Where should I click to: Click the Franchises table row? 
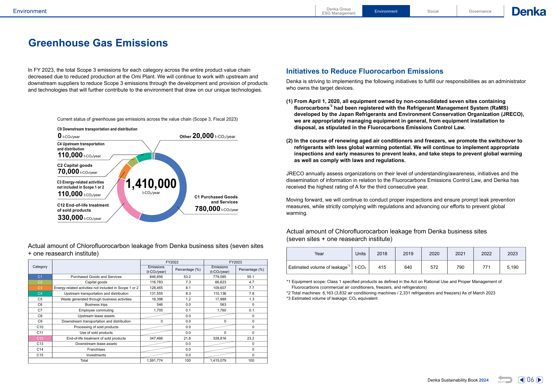click(x=148, y=349)
